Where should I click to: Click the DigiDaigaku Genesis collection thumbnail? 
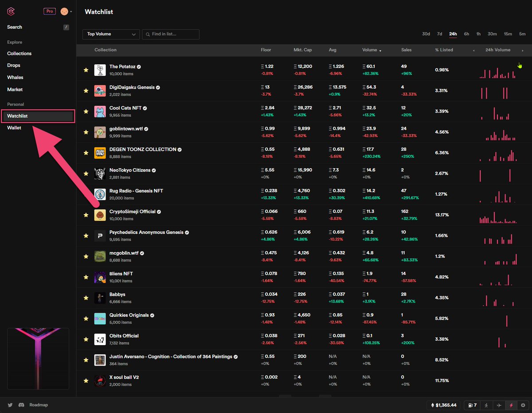coord(100,90)
